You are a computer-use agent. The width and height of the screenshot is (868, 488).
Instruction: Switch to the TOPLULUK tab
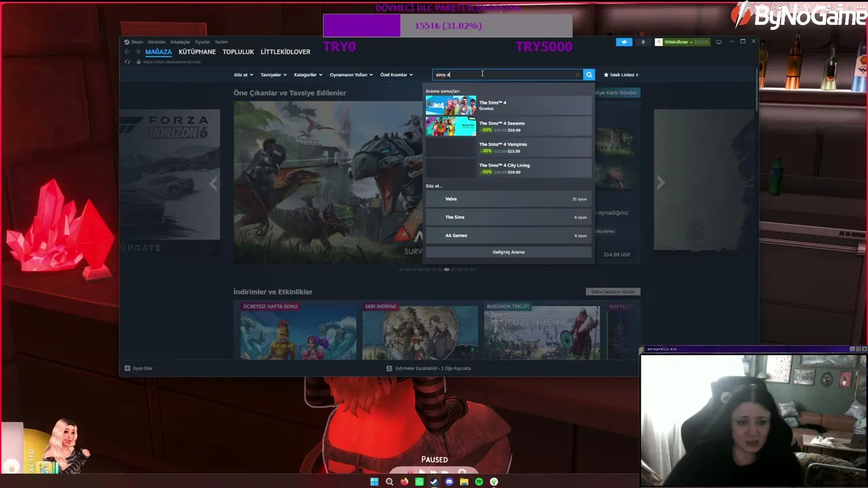click(238, 52)
